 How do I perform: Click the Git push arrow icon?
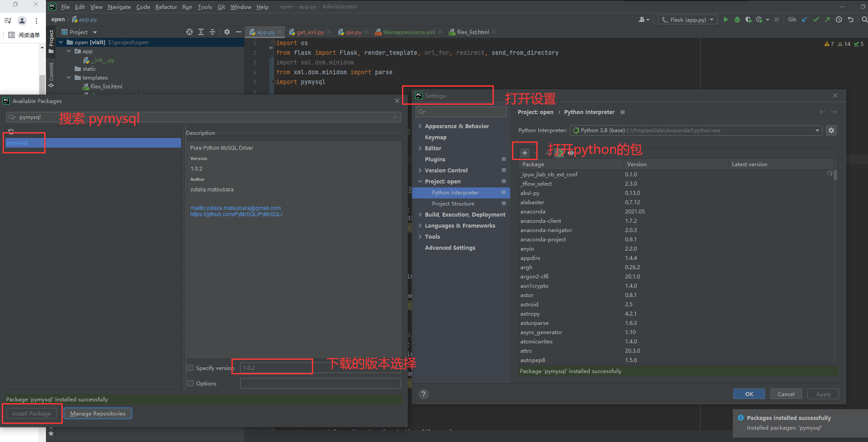827,19
